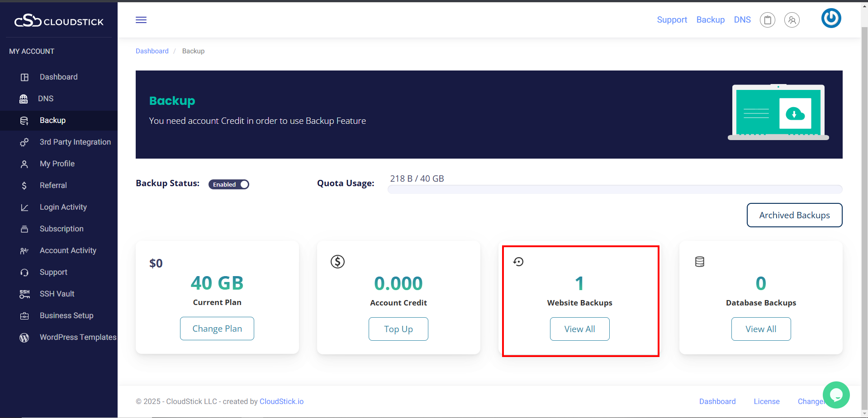Click the Database Backups stack icon
This screenshot has width=868, height=418.
(x=700, y=262)
